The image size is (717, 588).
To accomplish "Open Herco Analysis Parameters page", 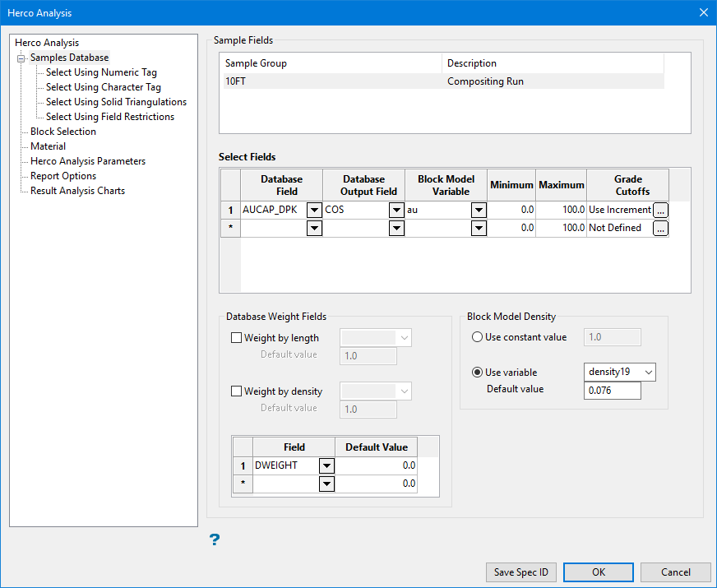I will click(x=88, y=161).
